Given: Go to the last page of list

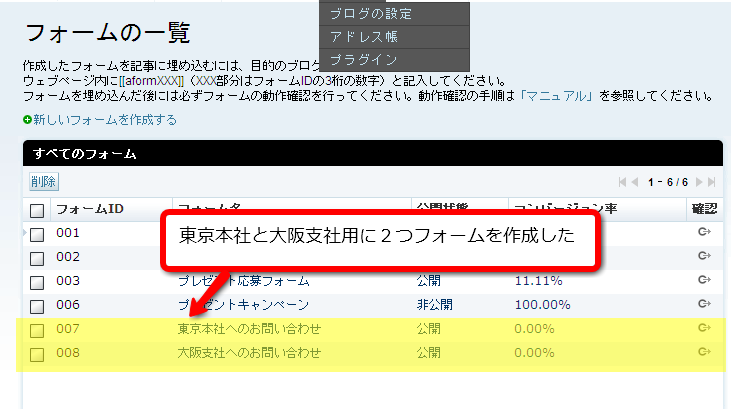Looking at the screenshot, I should click(x=711, y=182).
